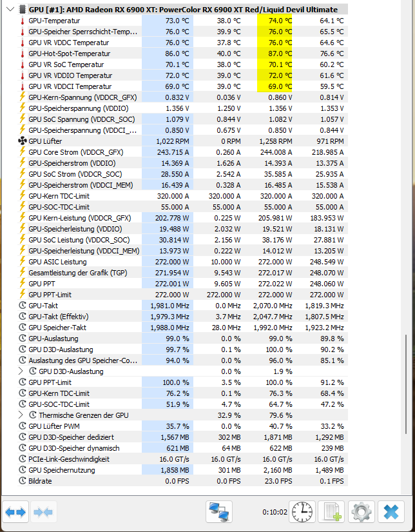Click clock icon beside GPU-Takt

tap(23, 306)
